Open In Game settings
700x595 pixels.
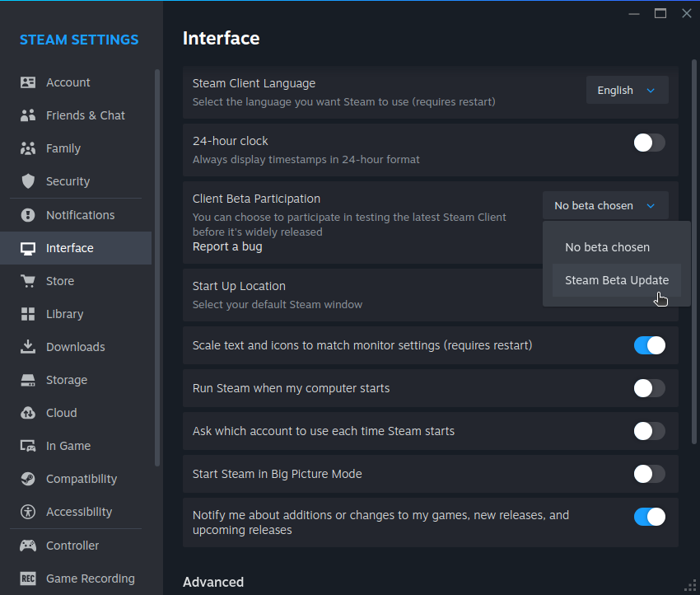coord(76,446)
